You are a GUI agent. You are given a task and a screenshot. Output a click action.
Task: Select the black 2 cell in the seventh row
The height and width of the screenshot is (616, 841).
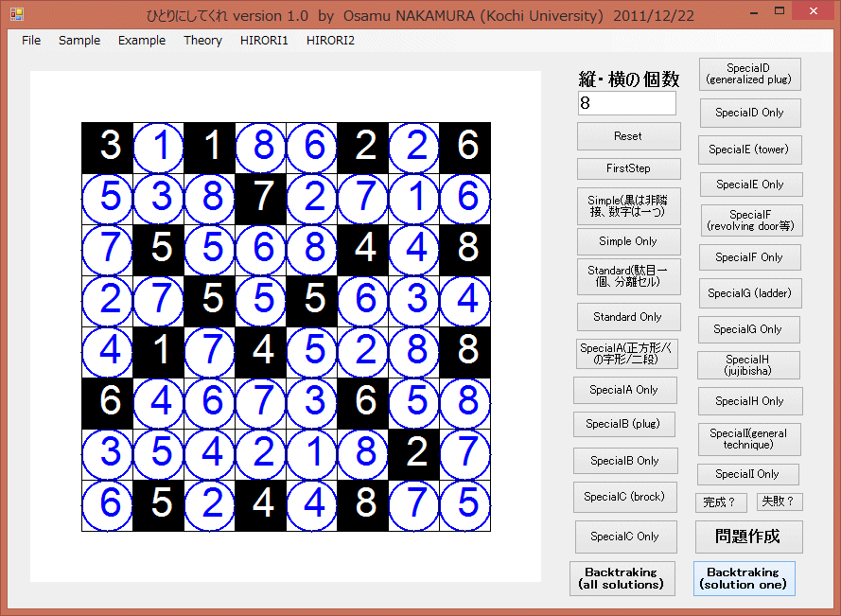coord(414,455)
